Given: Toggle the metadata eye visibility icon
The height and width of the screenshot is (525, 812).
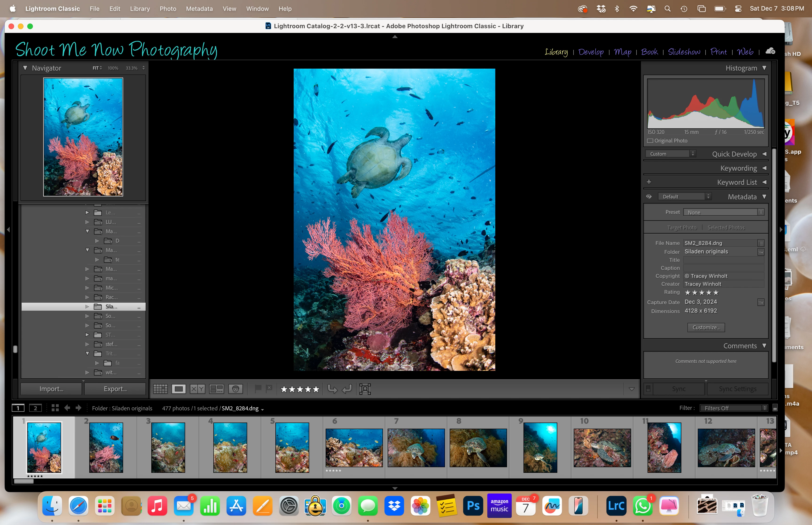Looking at the screenshot, I should tap(649, 197).
